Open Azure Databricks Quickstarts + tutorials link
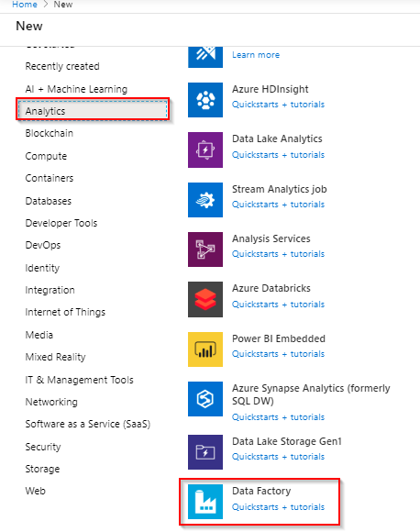This screenshot has width=420, height=532. coord(278,305)
